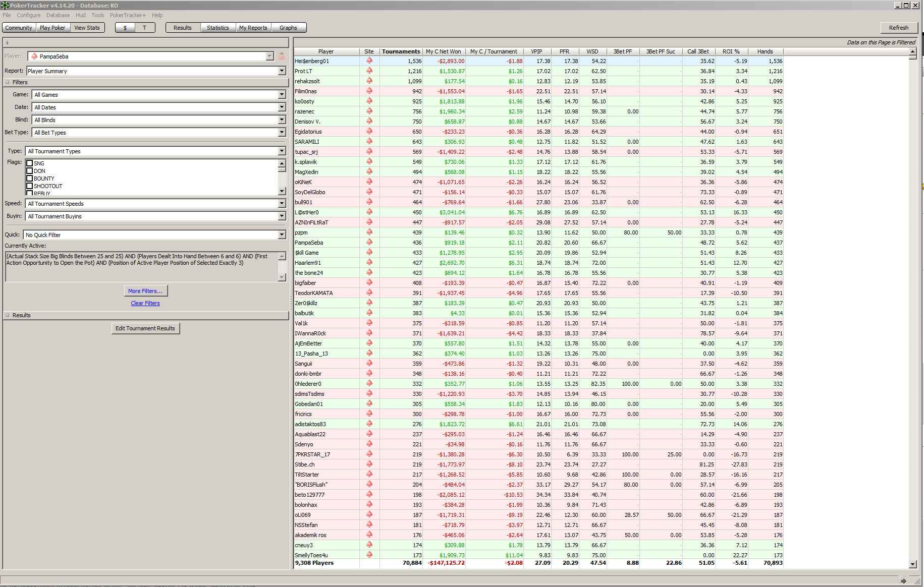Image resolution: width=924 pixels, height=587 pixels.
Task: Click the collapse arrow atop the left panel
Action: (x=7, y=42)
